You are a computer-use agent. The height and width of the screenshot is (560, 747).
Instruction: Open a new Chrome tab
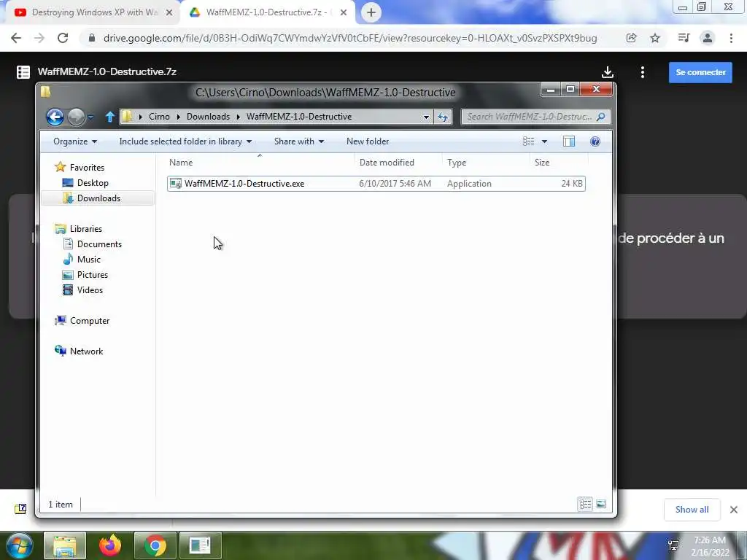pyautogui.click(x=371, y=12)
